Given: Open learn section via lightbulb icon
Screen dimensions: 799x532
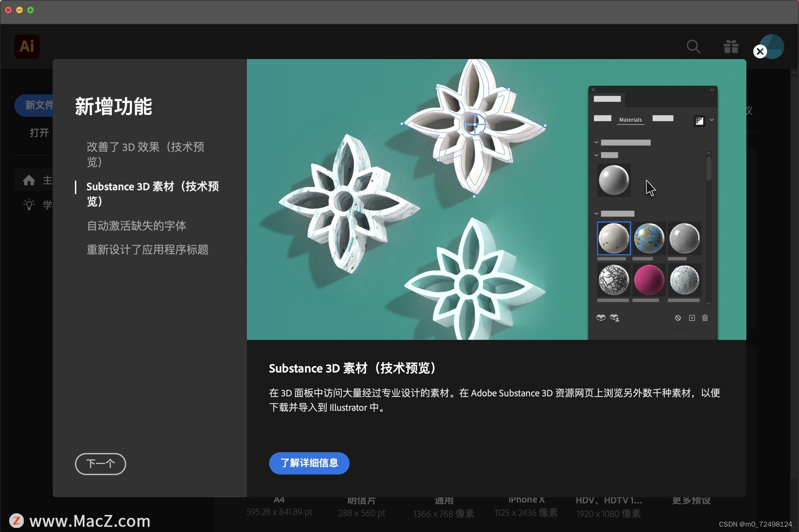Looking at the screenshot, I should [29, 204].
